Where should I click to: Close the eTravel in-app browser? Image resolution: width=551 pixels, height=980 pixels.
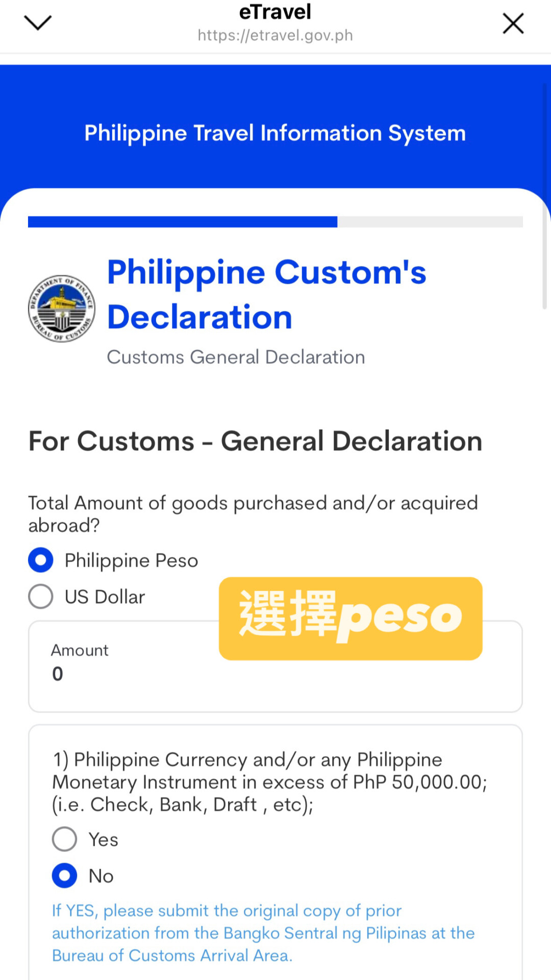[x=513, y=23]
